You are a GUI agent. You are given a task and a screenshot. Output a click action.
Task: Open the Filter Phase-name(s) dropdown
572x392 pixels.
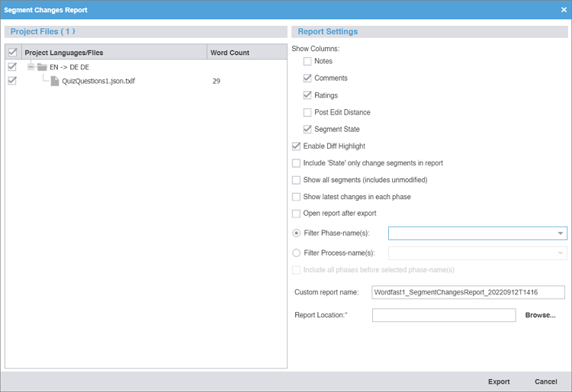point(561,233)
